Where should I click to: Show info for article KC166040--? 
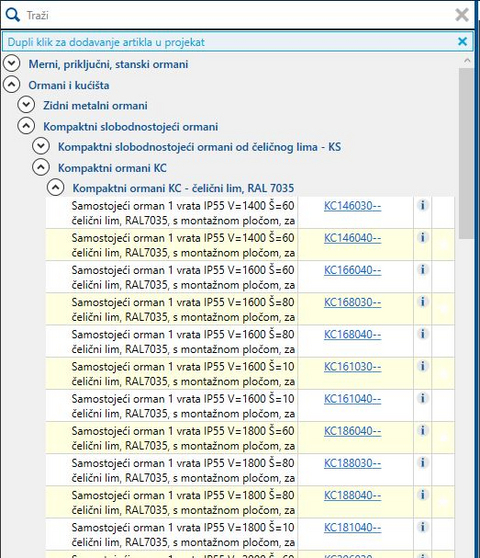click(422, 269)
